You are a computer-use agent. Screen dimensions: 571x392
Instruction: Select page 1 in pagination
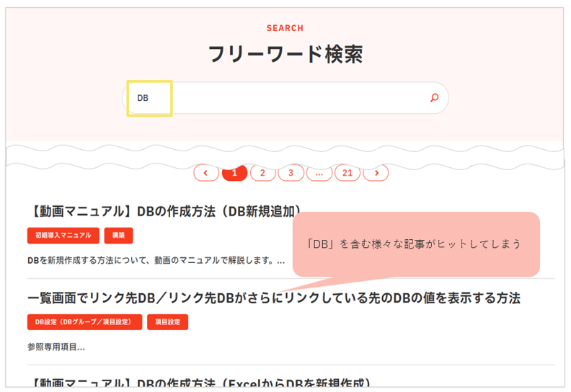point(234,173)
